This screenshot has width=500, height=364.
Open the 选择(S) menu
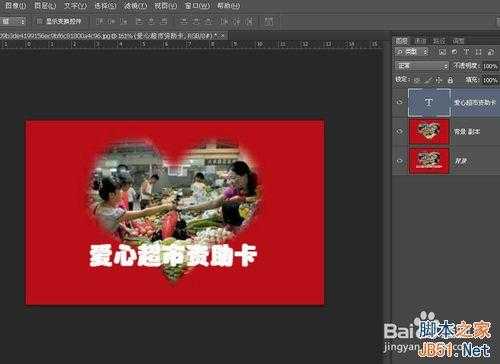click(x=105, y=6)
